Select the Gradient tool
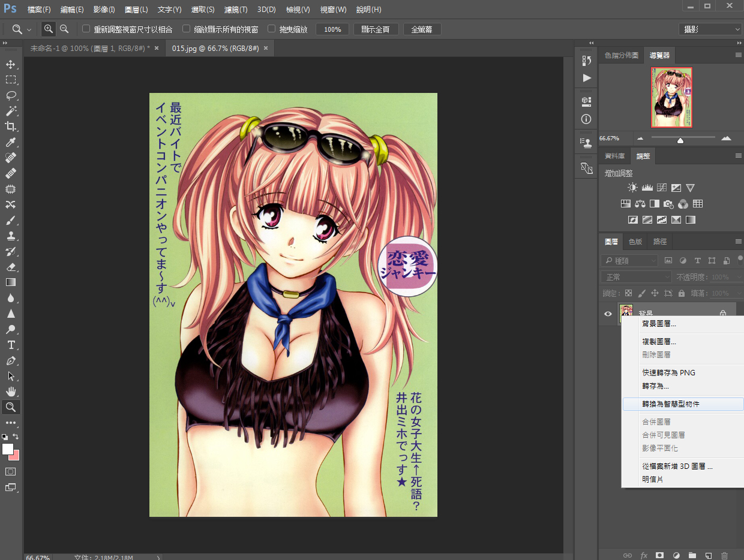Screen dimensions: 744x560 click(10, 282)
